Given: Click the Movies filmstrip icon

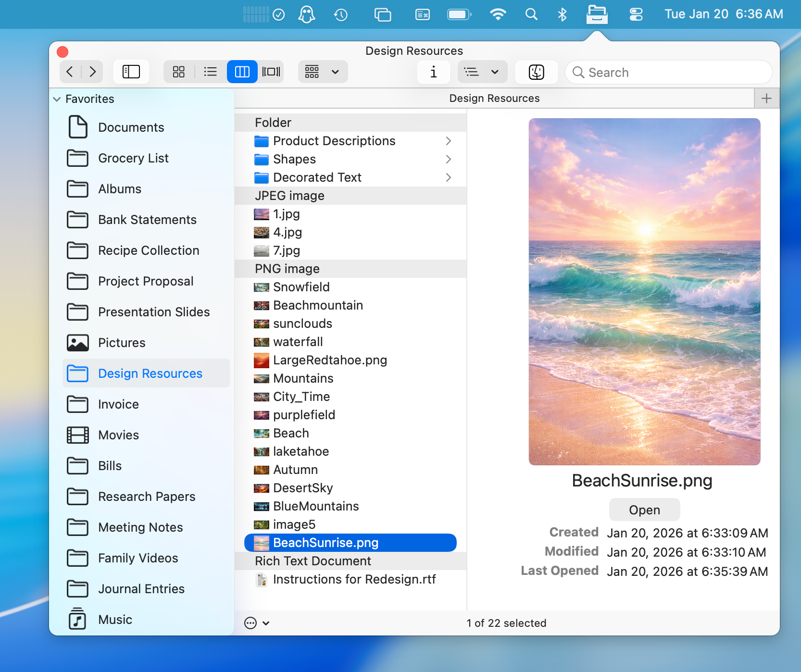Looking at the screenshot, I should (77, 435).
